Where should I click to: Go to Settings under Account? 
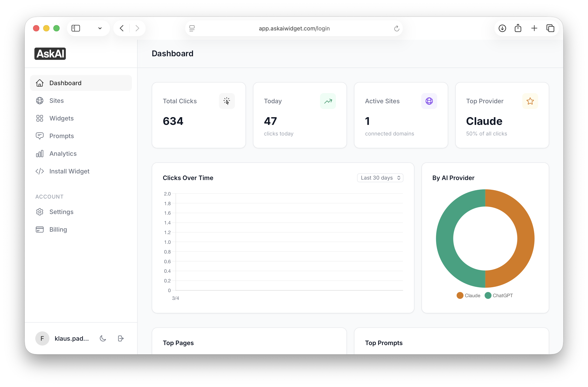[x=61, y=212]
